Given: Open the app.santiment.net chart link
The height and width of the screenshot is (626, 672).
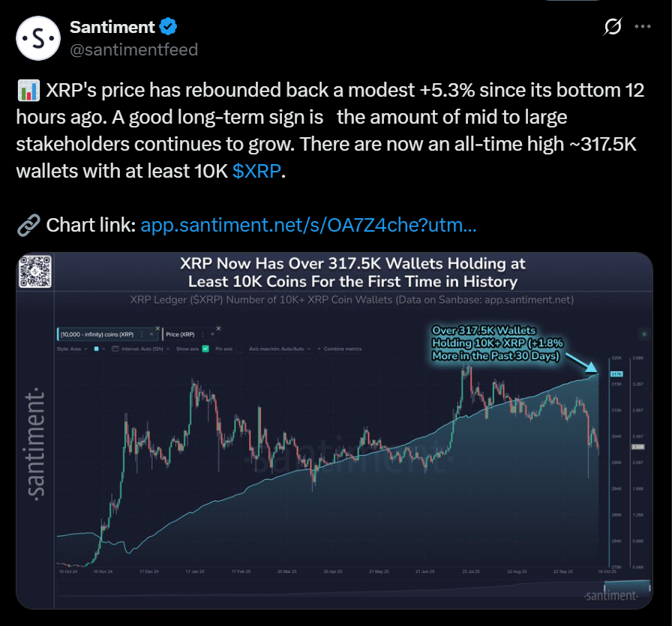Looking at the screenshot, I should (308, 225).
